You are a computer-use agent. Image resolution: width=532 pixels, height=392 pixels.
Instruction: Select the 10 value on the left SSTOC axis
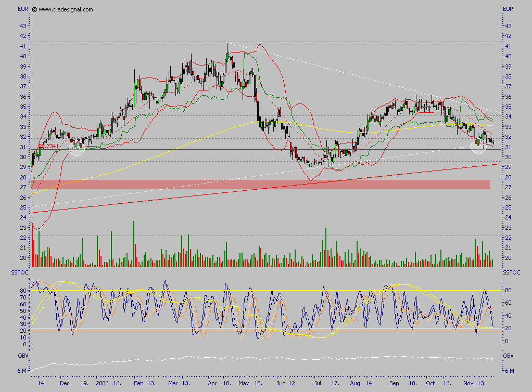23,337
